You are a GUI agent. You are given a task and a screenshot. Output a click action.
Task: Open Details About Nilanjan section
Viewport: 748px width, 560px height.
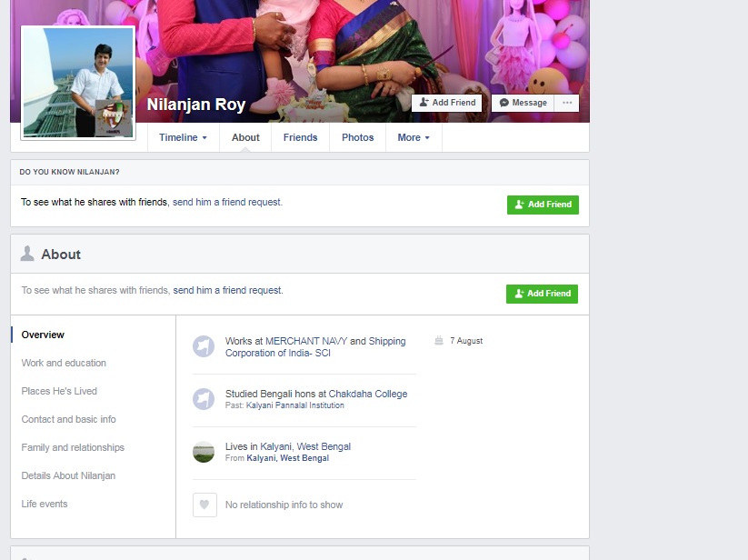(68, 475)
